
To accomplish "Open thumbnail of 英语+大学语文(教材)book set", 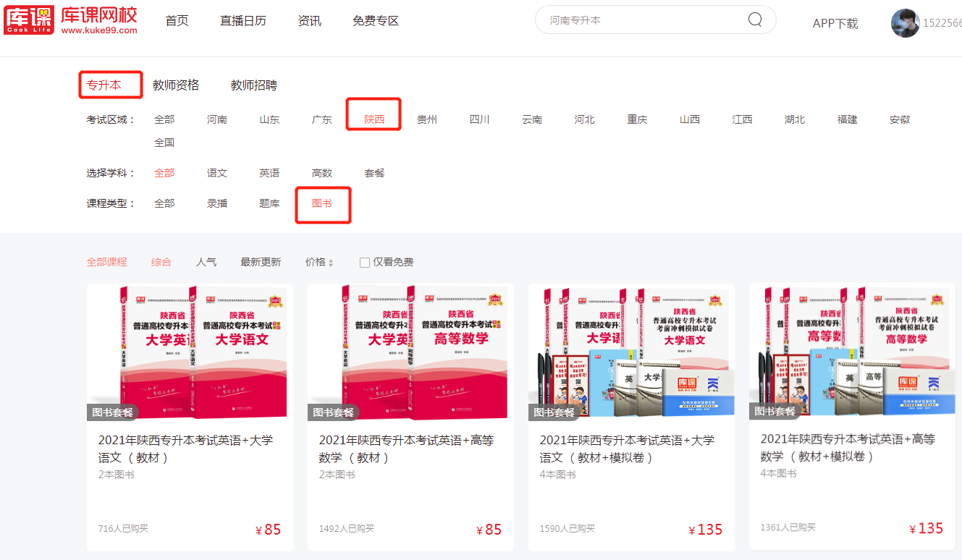I will (x=190, y=352).
